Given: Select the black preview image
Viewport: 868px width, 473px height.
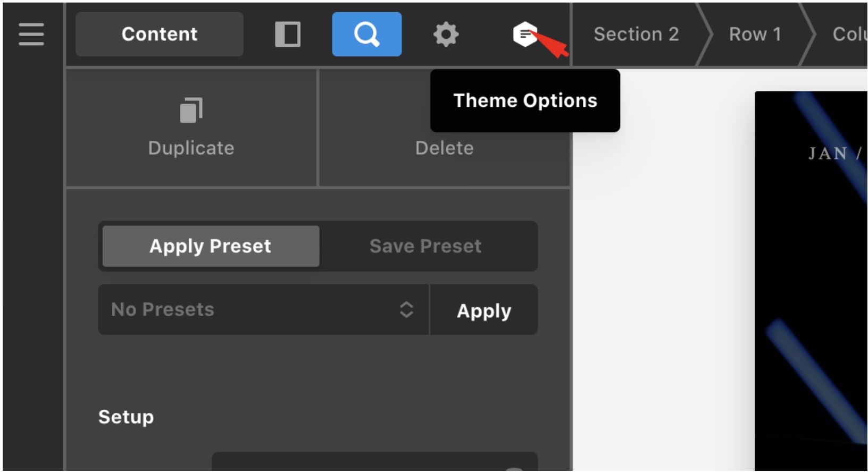Looking at the screenshot, I should point(811,281).
